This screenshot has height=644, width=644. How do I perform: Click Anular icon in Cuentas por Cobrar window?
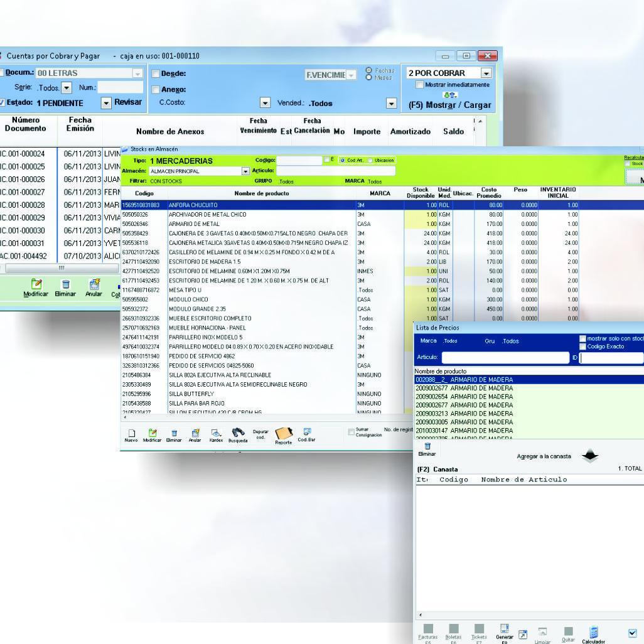pos(94,284)
